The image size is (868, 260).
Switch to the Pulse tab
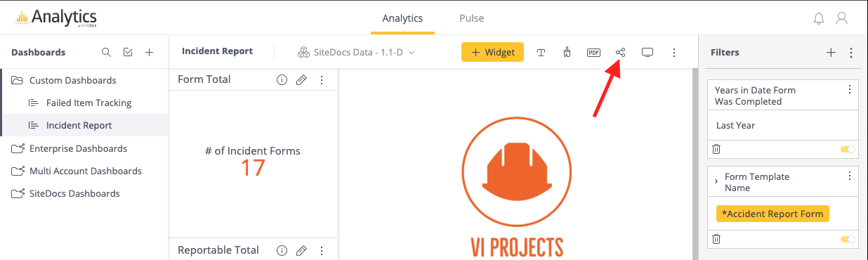[x=471, y=18]
